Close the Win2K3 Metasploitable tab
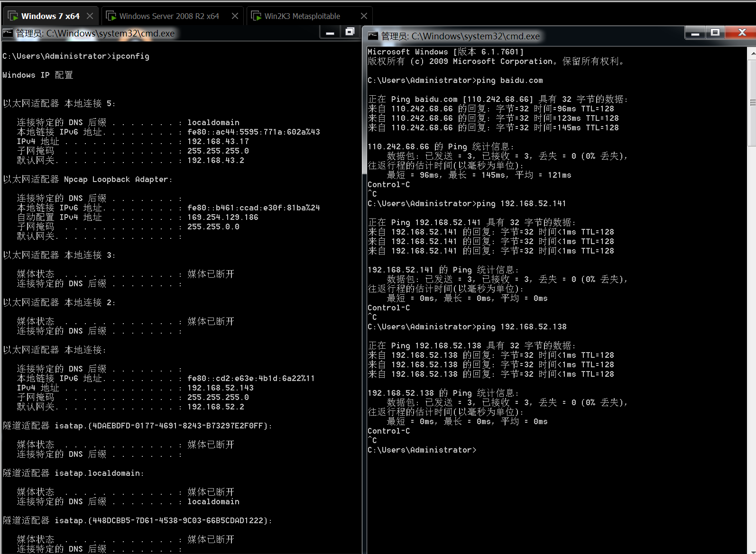Screen dimensions: 756x554 tap(364, 16)
